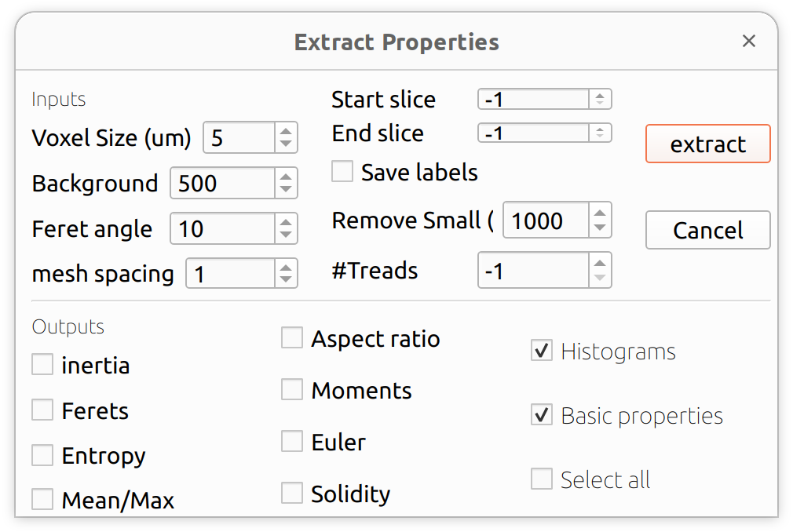The image size is (793, 532).
Task: Toggle the Basic properties checkbox
Action: tap(542, 415)
